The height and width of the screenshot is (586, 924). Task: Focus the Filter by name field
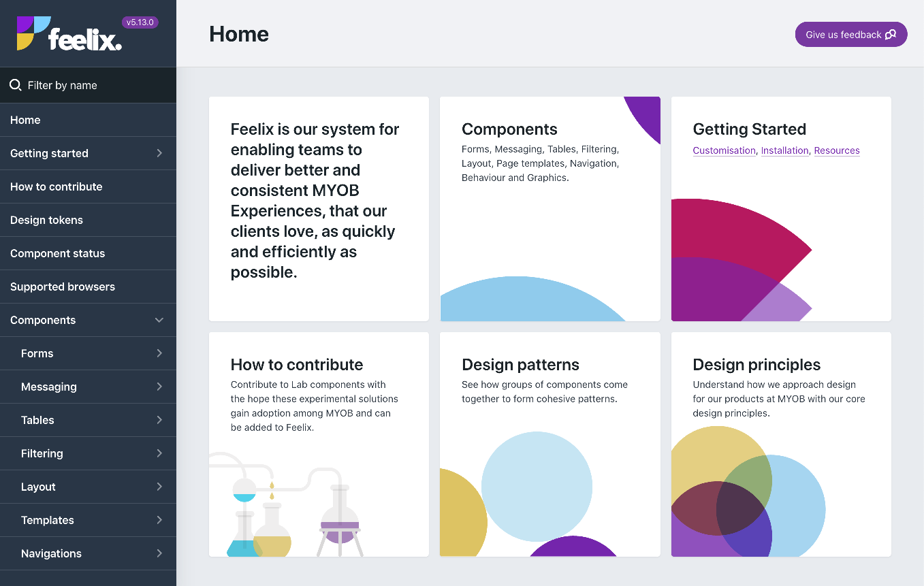coord(95,85)
